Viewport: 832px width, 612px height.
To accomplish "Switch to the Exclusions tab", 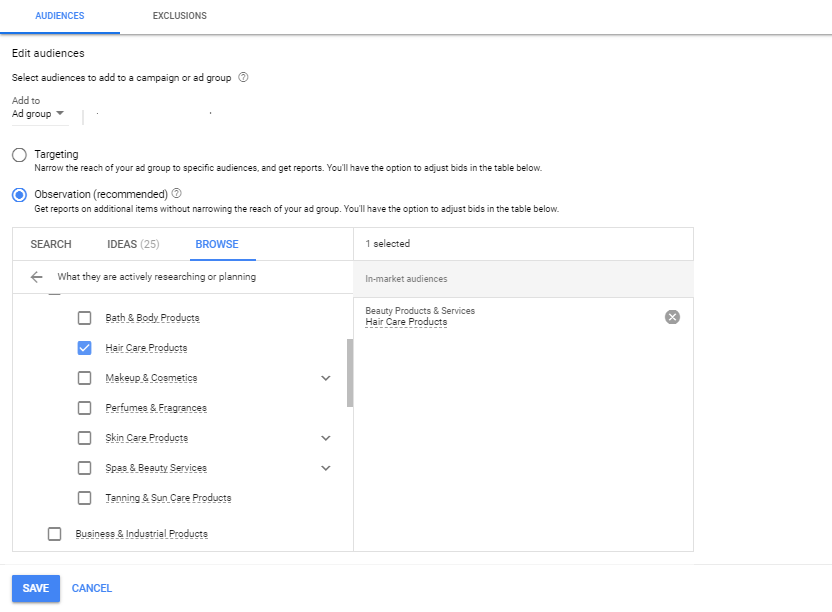I will tap(179, 16).
